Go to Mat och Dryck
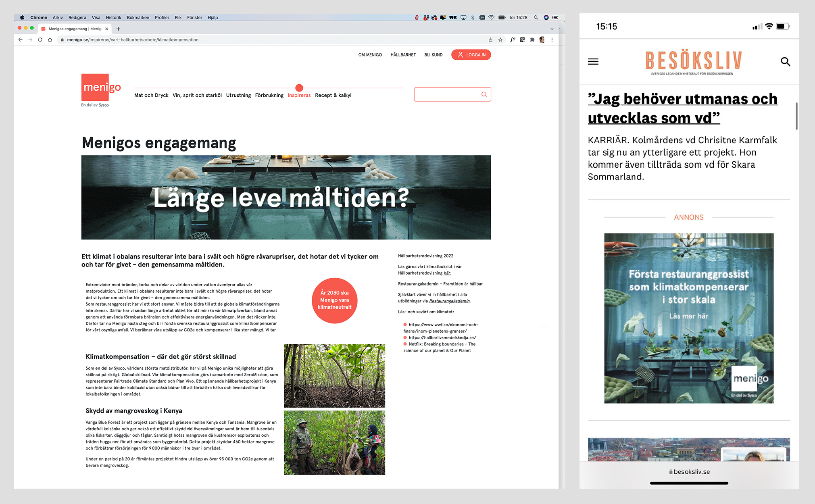815x504 pixels. [x=151, y=95]
